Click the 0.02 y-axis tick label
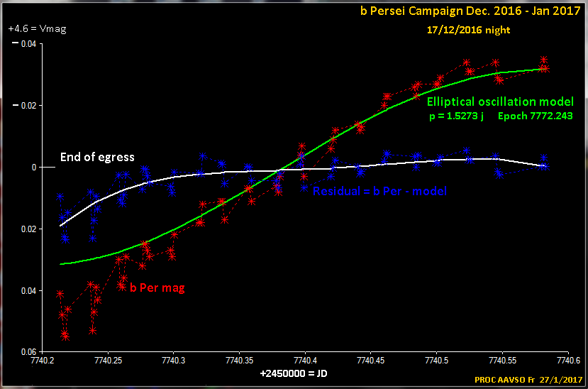The width and height of the screenshot is (588, 389). tap(28, 229)
